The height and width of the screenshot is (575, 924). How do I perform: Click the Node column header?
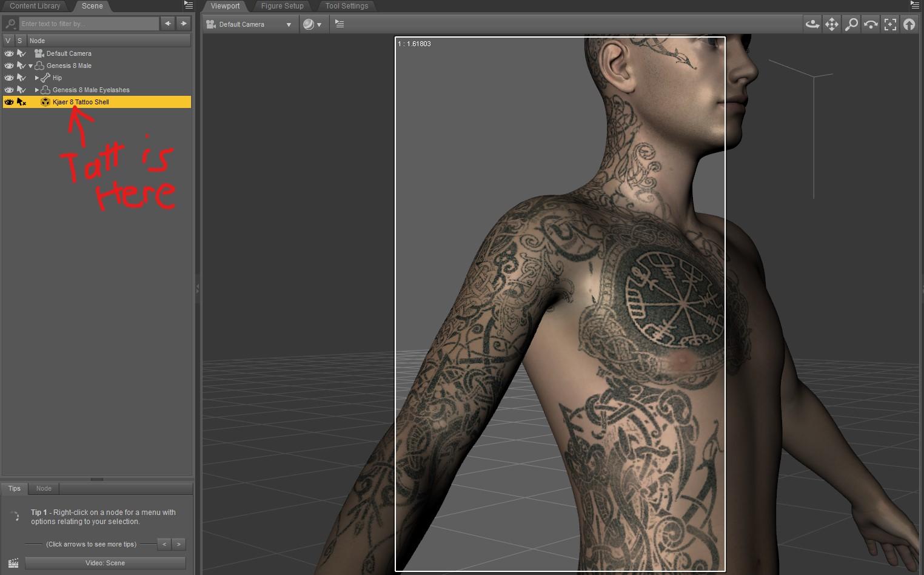point(109,41)
